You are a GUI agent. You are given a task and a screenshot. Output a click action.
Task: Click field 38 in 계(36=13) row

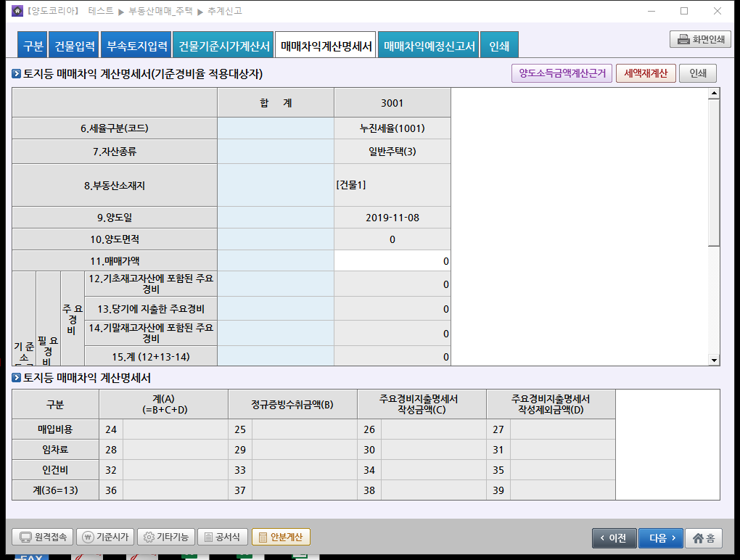click(433, 490)
